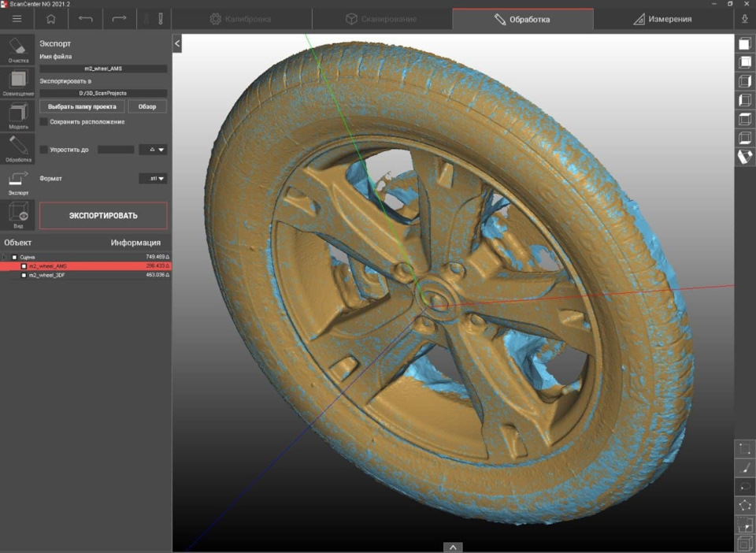Collapse the left panel with arrow
Screen dimensions: 756x553
(x=177, y=43)
